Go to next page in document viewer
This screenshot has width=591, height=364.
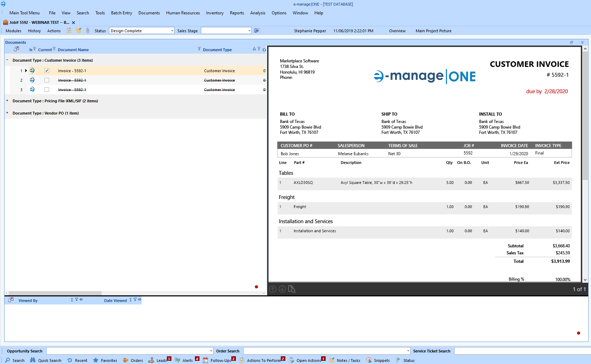click(x=282, y=289)
